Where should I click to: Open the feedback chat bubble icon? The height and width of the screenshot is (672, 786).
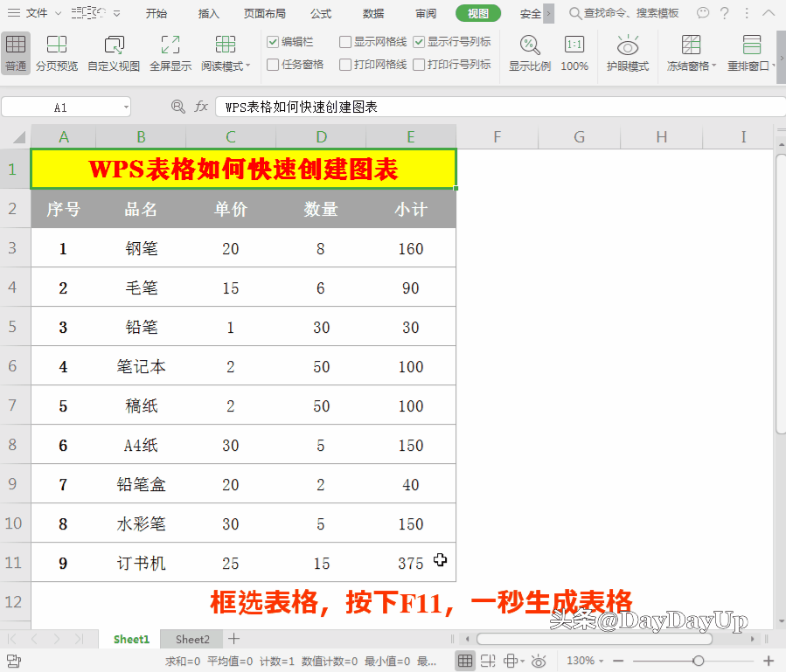703,13
